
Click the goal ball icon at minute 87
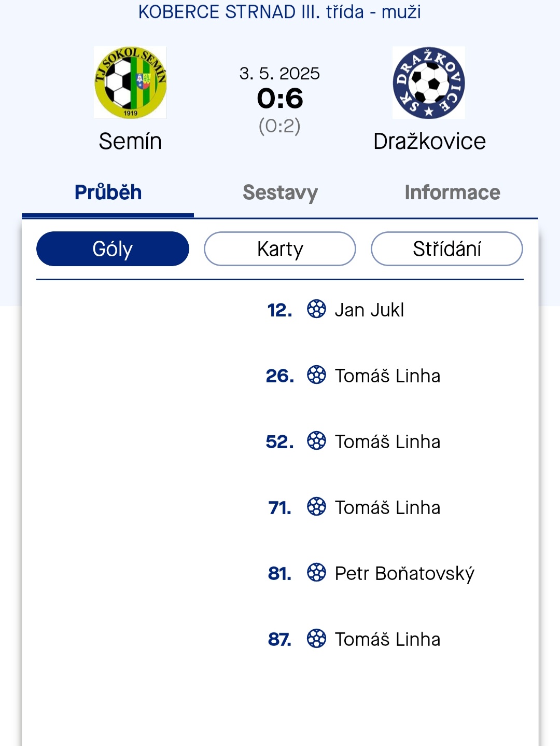pyautogui.click(x=316, y=638)
